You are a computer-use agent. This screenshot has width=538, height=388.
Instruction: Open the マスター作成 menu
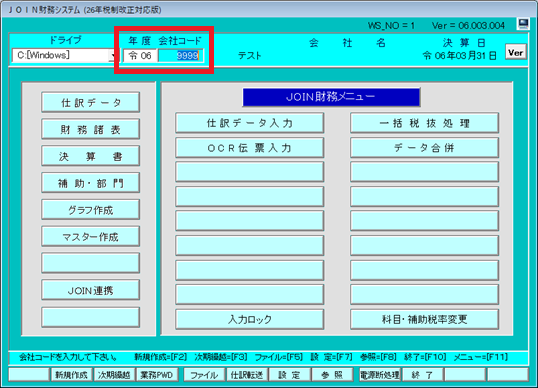pos(91,237)
